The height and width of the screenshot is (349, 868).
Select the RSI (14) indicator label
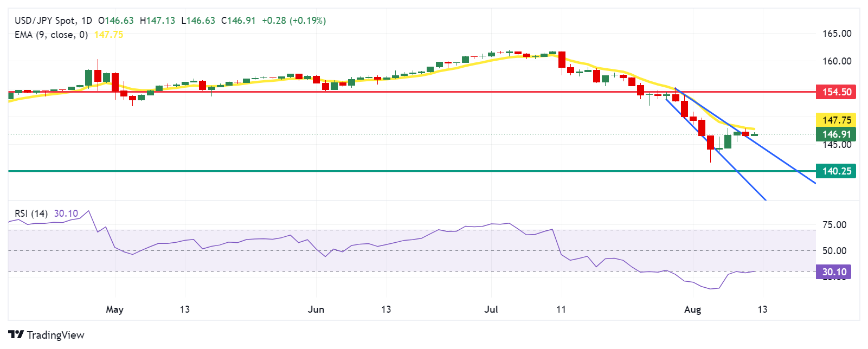[x=31, y=214]
